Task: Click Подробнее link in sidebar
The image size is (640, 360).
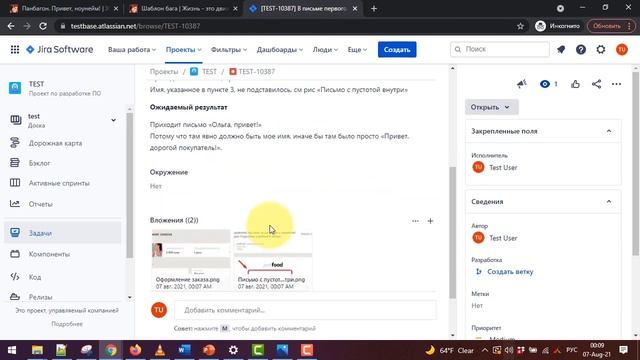Action: 67,324
